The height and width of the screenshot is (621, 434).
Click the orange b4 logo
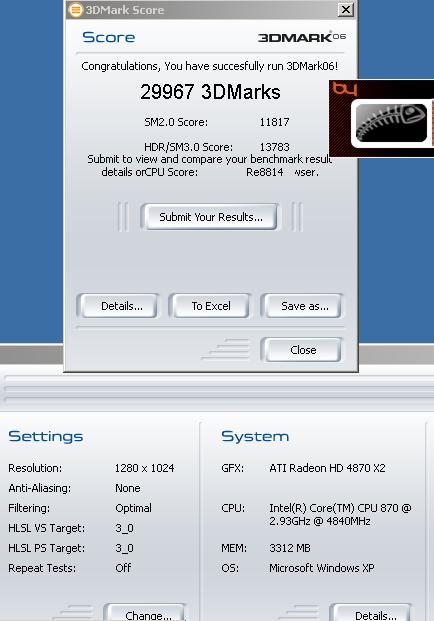tap(345, 89)
